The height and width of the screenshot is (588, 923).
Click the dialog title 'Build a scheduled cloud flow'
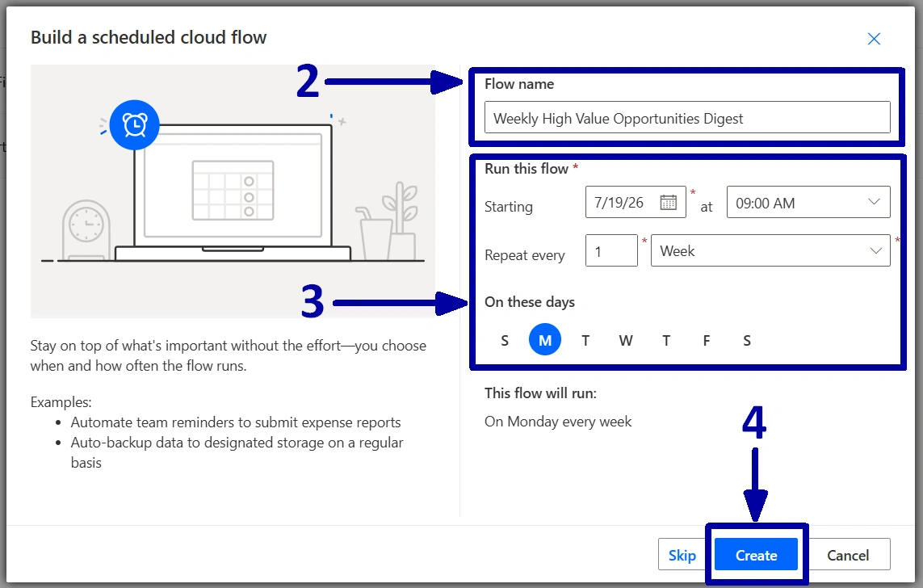[149, 38]
